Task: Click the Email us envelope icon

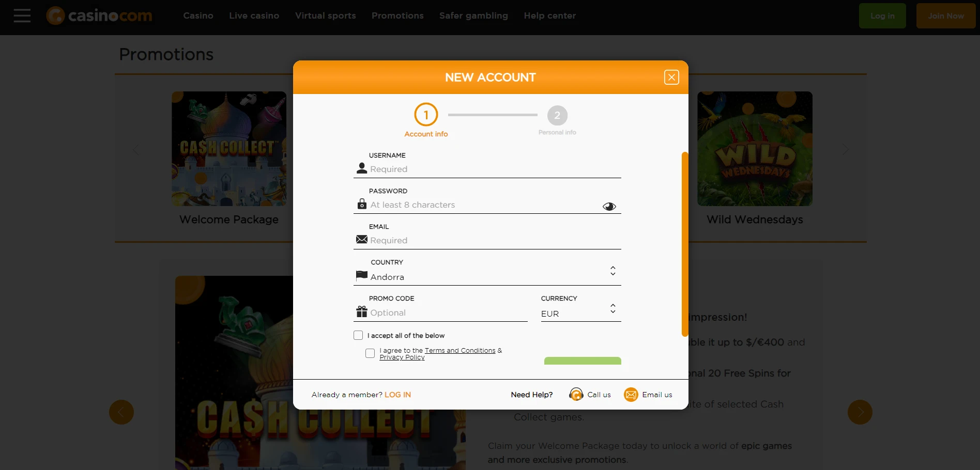Action: [631, 395]
